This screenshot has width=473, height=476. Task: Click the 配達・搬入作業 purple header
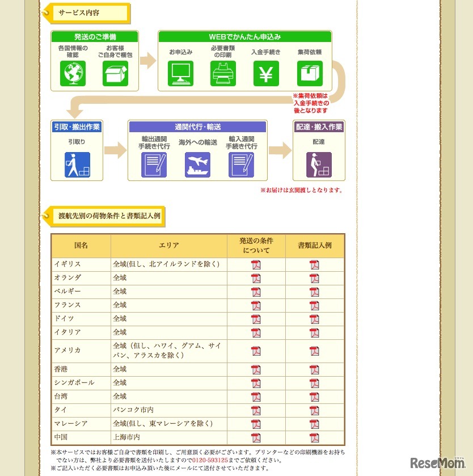tap(319, 127)
